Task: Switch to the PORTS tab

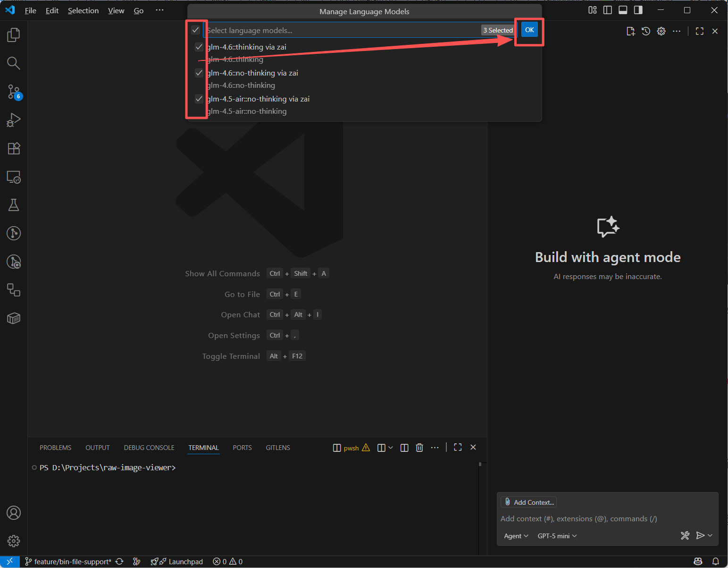Action: pyautogui.click(x=242, y=448)
